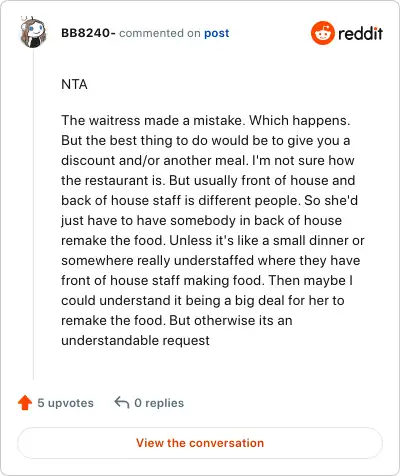This screenshot has height=476, width=400.
Task: Click the line starting "back of house staff"
Action: click(x=209, y=200)
